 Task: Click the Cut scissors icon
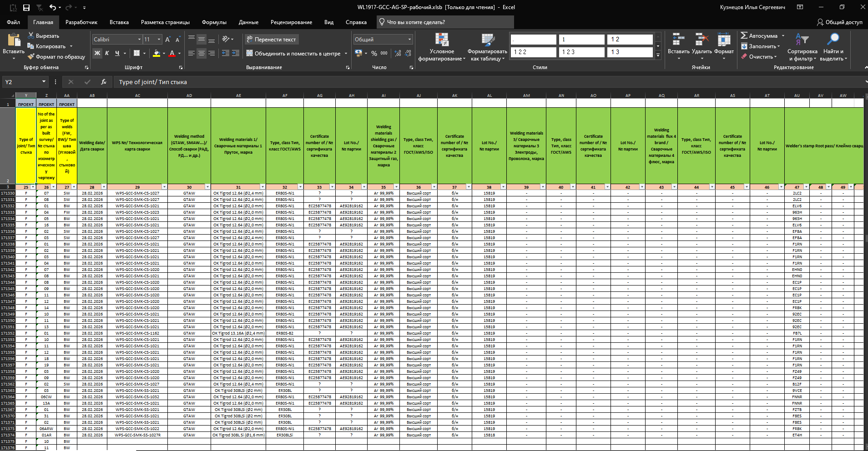point(31,35)
